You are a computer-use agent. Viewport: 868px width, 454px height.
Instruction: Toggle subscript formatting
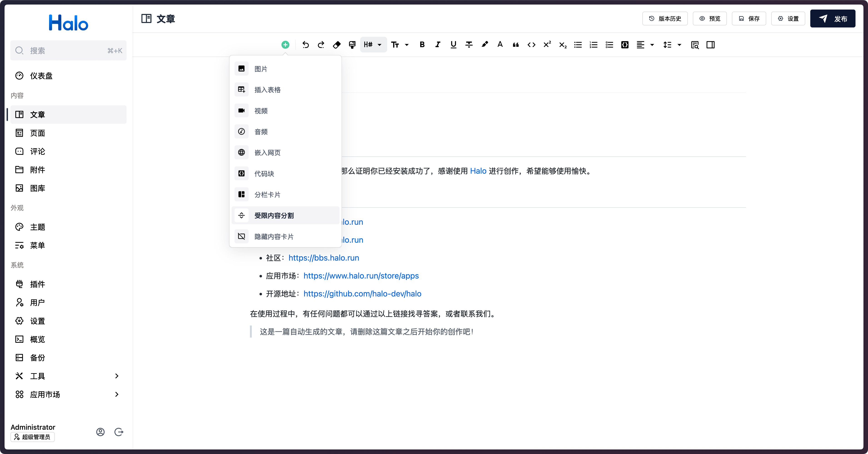[562, 45]
